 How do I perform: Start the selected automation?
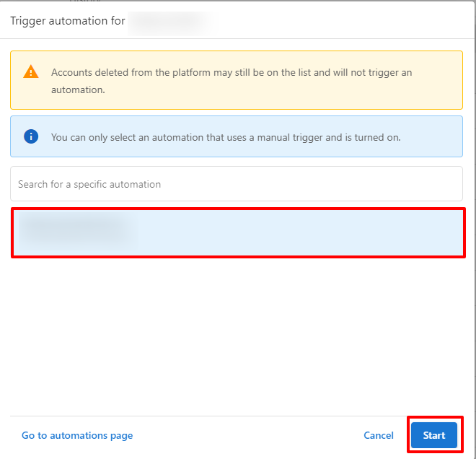(434, 435)
